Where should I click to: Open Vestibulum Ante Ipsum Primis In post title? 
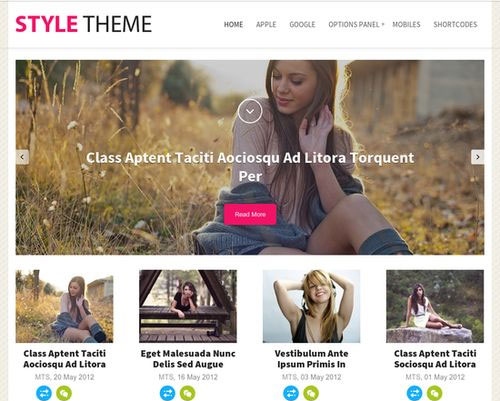(x=311, y=359)
